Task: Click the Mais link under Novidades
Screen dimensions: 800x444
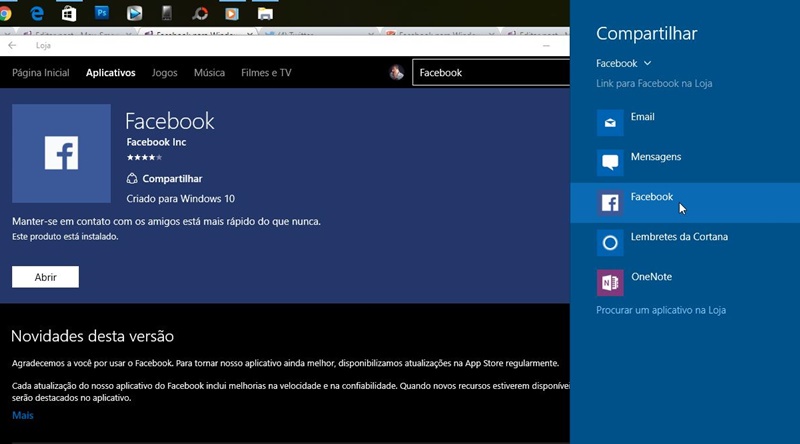Action: click(x=22, y=415)
